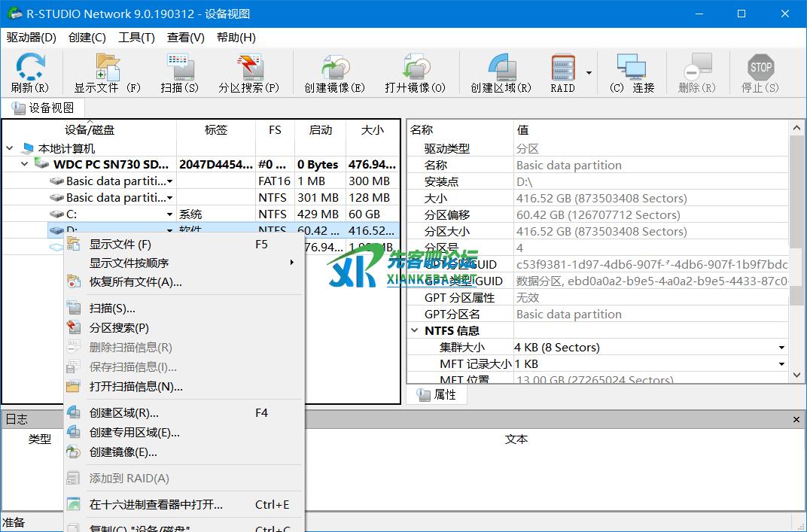Open the 工具(T) menu
Viewport: 807px width, 532px height.
pos(136,38)
